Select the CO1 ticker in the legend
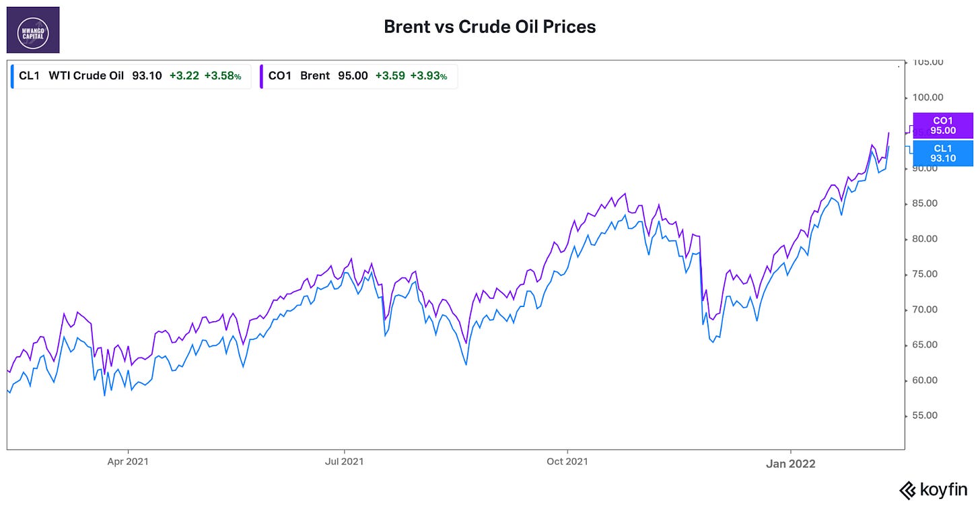980x507 pixels. tap(279, 75)
